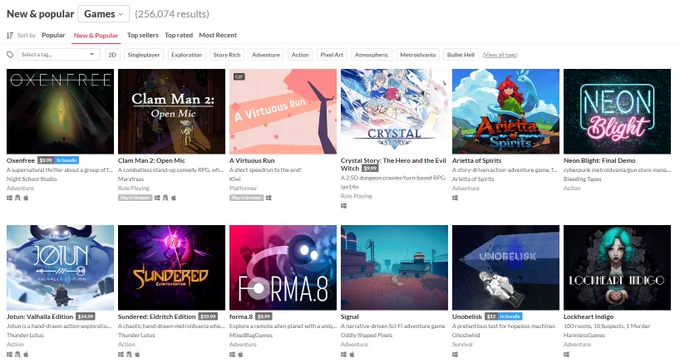Click the tag icon beside tag selector
This screenshot has width=680, height=363.
[x=10, y=55]
